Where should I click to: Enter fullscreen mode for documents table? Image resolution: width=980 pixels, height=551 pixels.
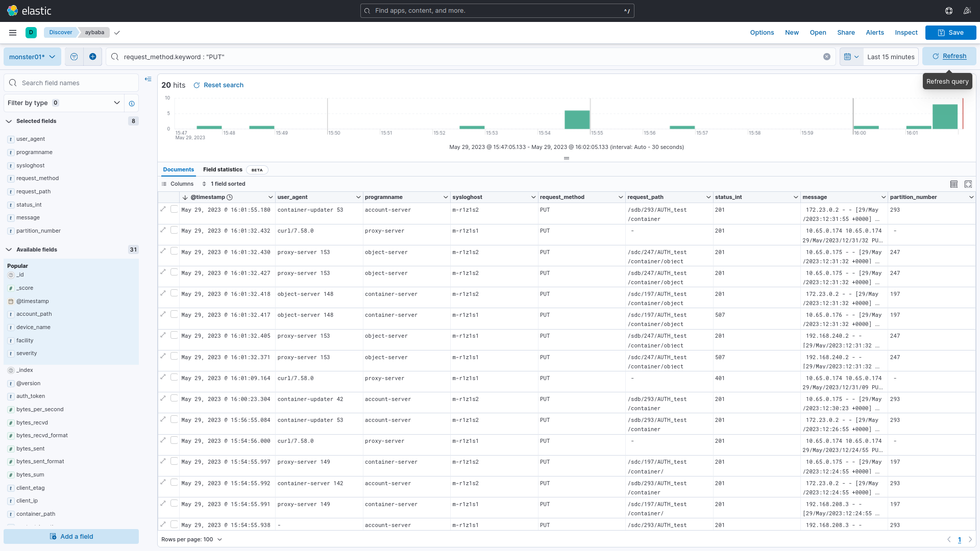[x=968, y=184]
